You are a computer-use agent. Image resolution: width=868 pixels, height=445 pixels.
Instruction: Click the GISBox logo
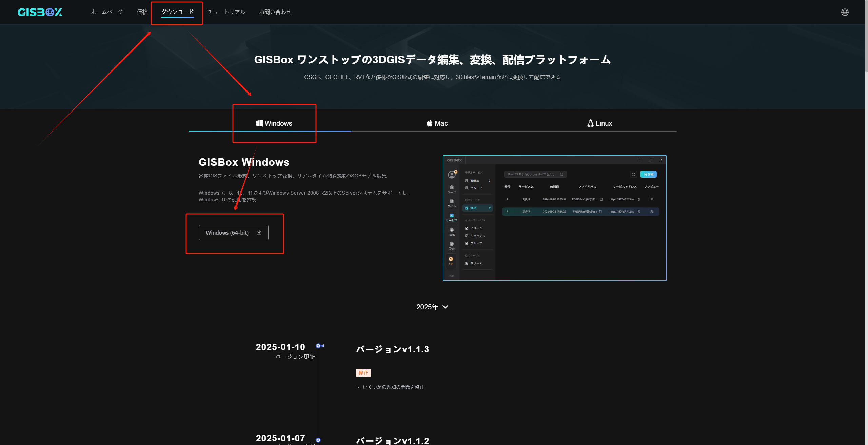click(x=40, y=12)
